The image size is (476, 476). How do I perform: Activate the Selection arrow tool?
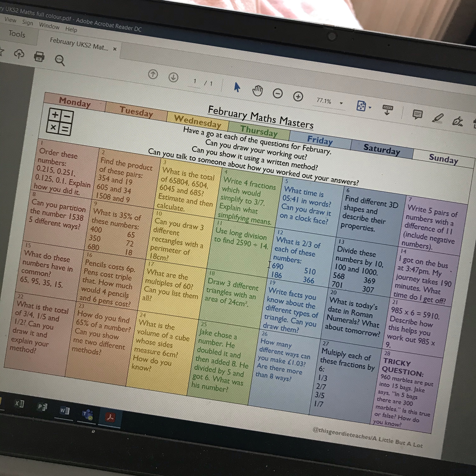click(x=237, y=87)
